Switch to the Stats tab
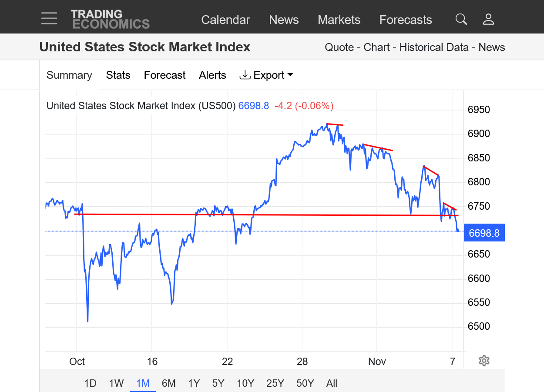Image resolution: width=544 pixels, height=392 pixels. (118, 75)
